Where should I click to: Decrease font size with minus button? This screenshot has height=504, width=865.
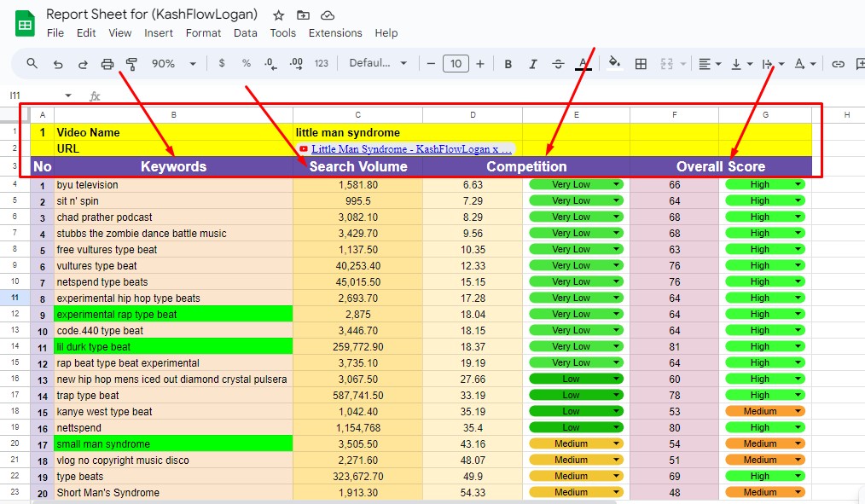pyautogui.click(x=431, y=64)
